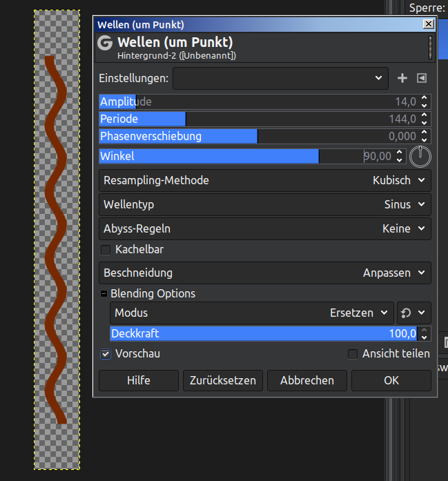
Task: Click the Winkel angle dial
Action: (x=420, y=157)
